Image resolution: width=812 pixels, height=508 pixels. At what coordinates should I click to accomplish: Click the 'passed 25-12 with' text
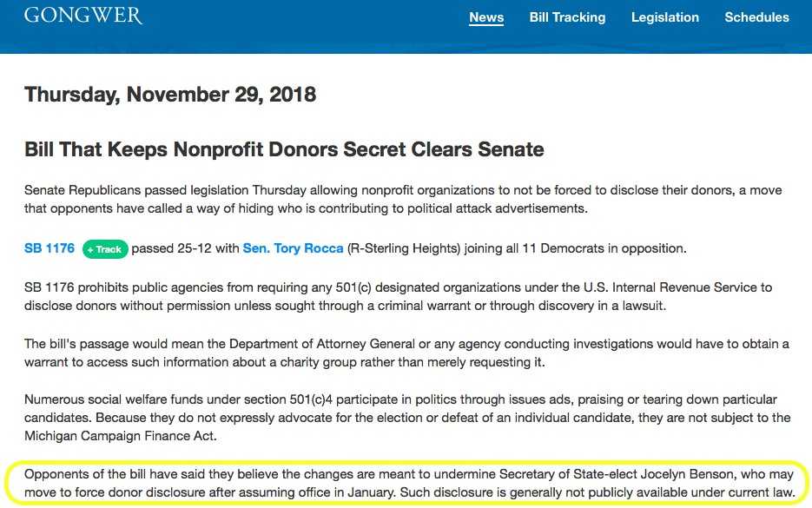coord(185,248)
